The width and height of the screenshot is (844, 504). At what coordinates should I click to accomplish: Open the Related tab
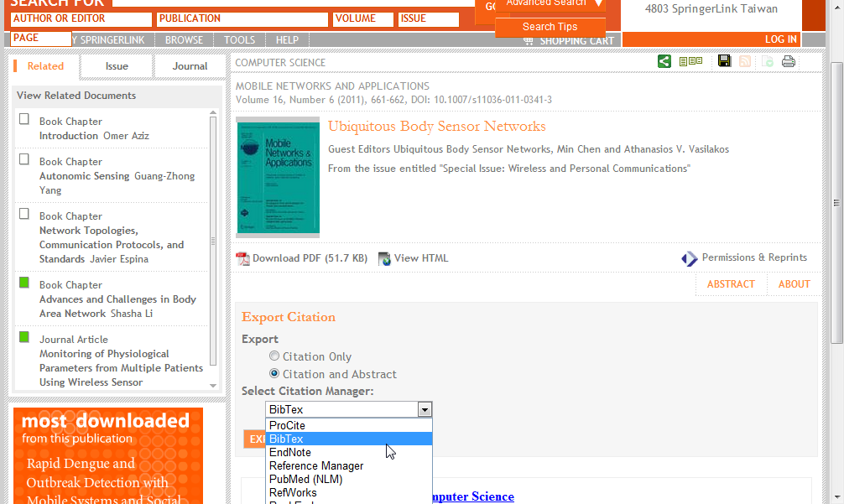click(x=45, y=66)
